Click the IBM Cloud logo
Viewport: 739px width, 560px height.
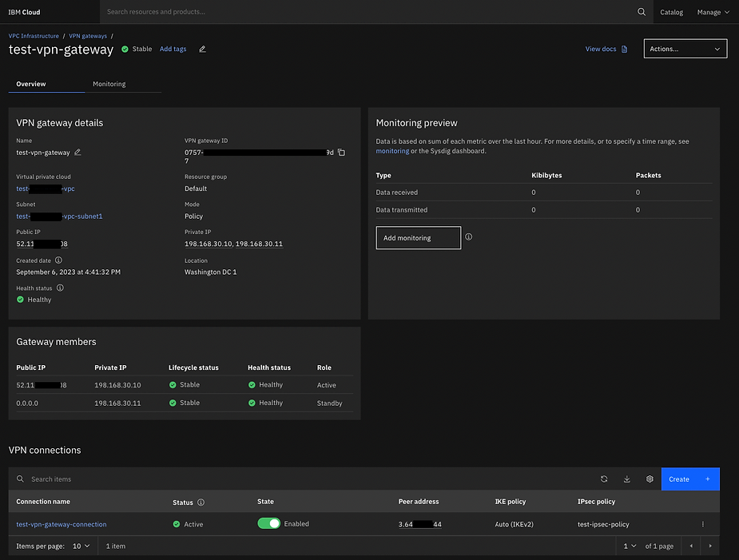coord(24,12)
